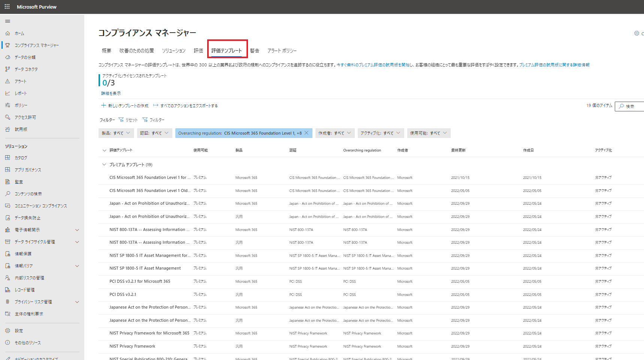Open the 製品: すべて filter dropdown
This screenshot has width=644, height=360.
click(116, 133)
